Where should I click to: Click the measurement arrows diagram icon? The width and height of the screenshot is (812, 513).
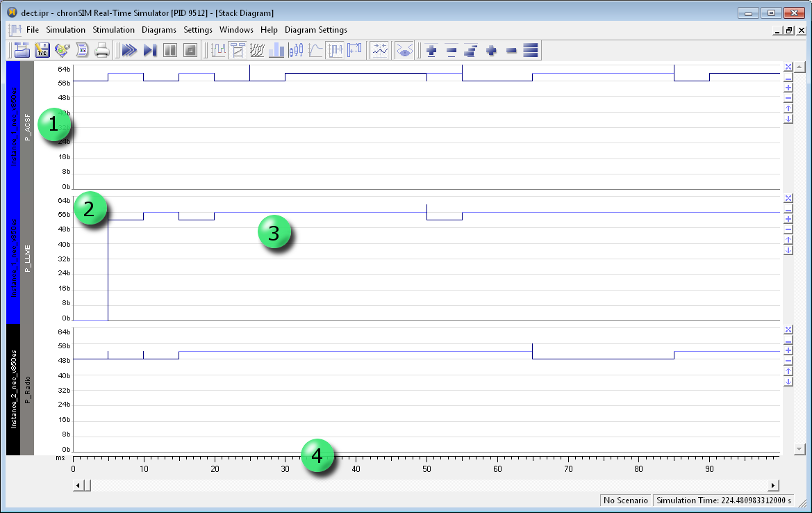(x=355, y=50)
